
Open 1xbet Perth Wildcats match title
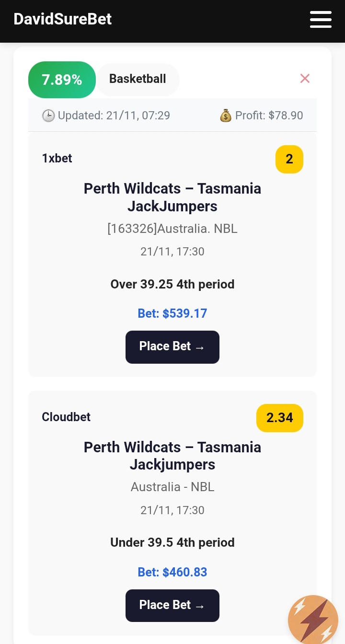(x=172, y=197)
